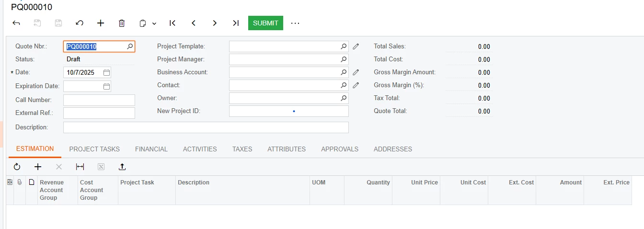Switch to the PROJECT TASKS tab
644x229 pixels.
point(94,149)
